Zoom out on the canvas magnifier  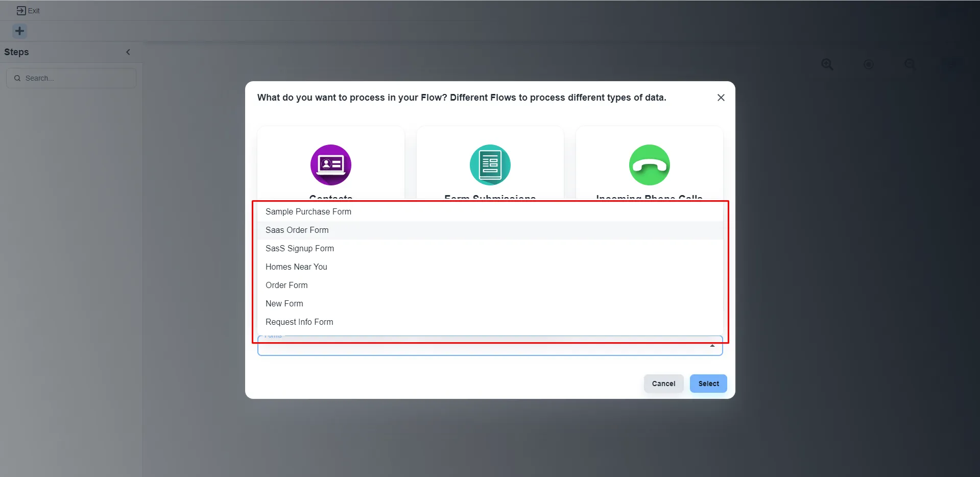(910, 64)
